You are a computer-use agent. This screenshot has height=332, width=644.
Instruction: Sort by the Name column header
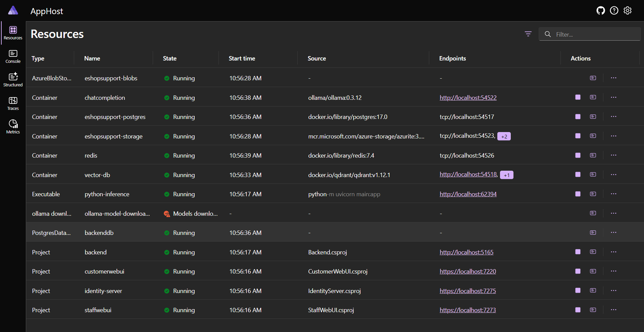coord(92,58)
